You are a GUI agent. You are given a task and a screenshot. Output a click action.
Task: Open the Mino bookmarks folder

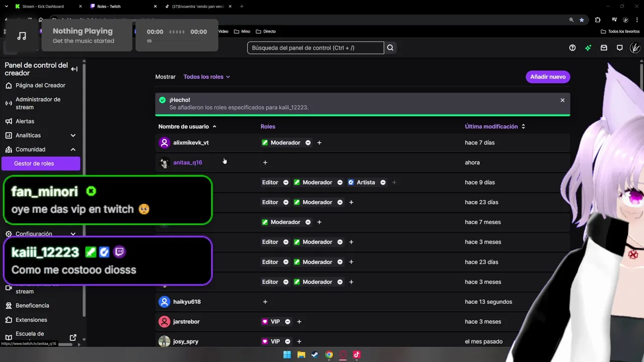tap(242, 31)
